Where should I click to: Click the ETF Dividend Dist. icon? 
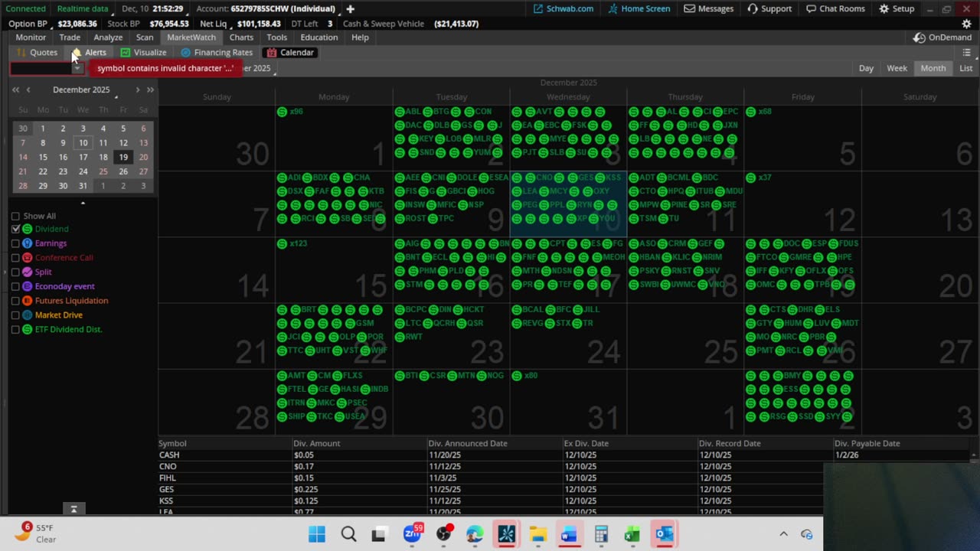[x=28, y=329]
